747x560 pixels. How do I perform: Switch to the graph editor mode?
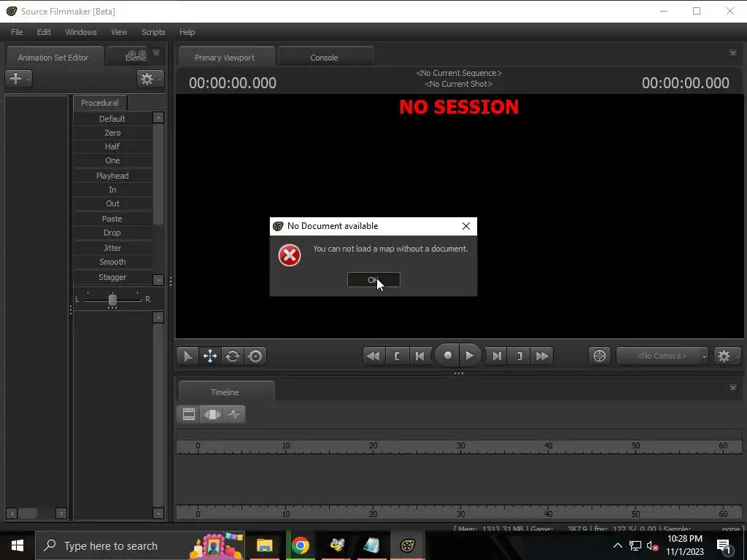coord(234,414)
